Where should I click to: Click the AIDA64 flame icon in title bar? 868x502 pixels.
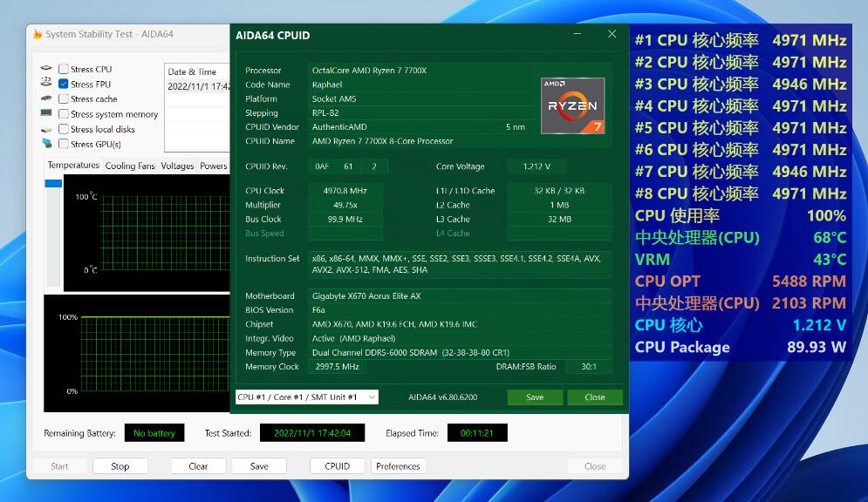click(38, 34)
